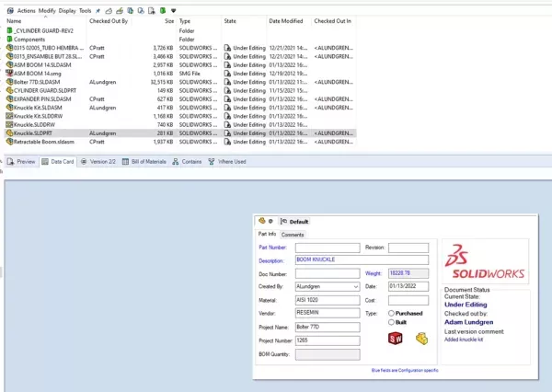
Task: Switch to the Part Info card tab
Action: coord(267,234)
